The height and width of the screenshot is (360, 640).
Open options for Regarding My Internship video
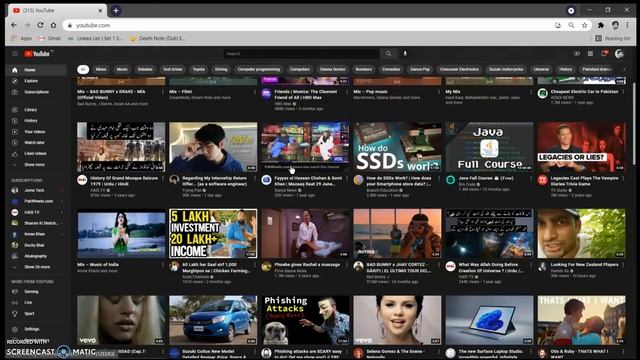(x=255, y=179)
